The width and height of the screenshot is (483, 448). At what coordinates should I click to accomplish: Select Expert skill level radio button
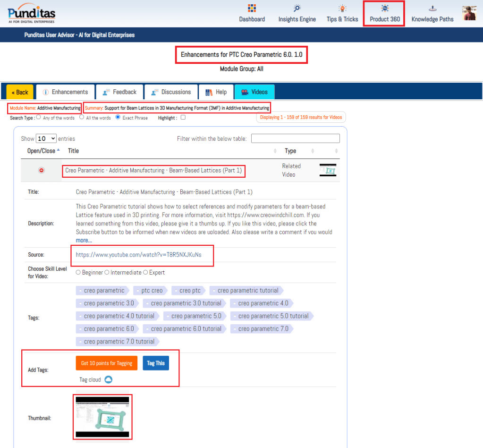145,272
